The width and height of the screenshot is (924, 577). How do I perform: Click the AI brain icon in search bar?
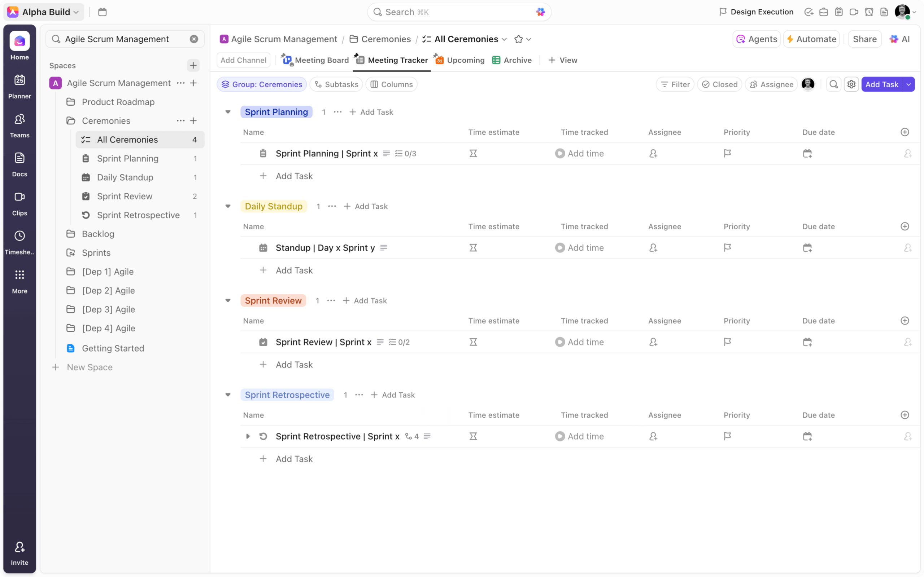pyautogui.click(x=540, y=12)
